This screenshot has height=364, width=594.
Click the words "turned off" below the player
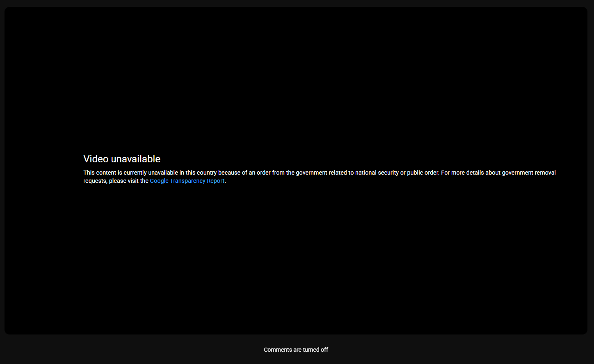[315, 350]
